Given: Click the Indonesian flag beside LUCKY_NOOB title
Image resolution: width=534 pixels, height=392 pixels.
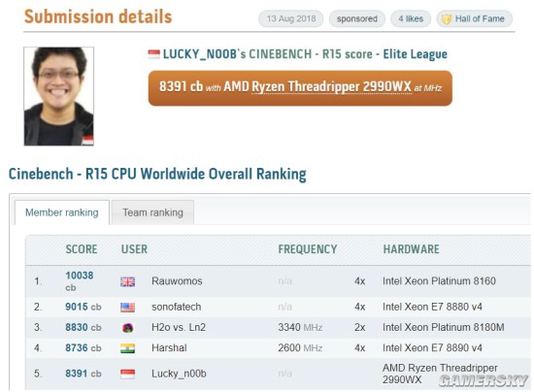Looking at the screenshot, I should [154, 53].
